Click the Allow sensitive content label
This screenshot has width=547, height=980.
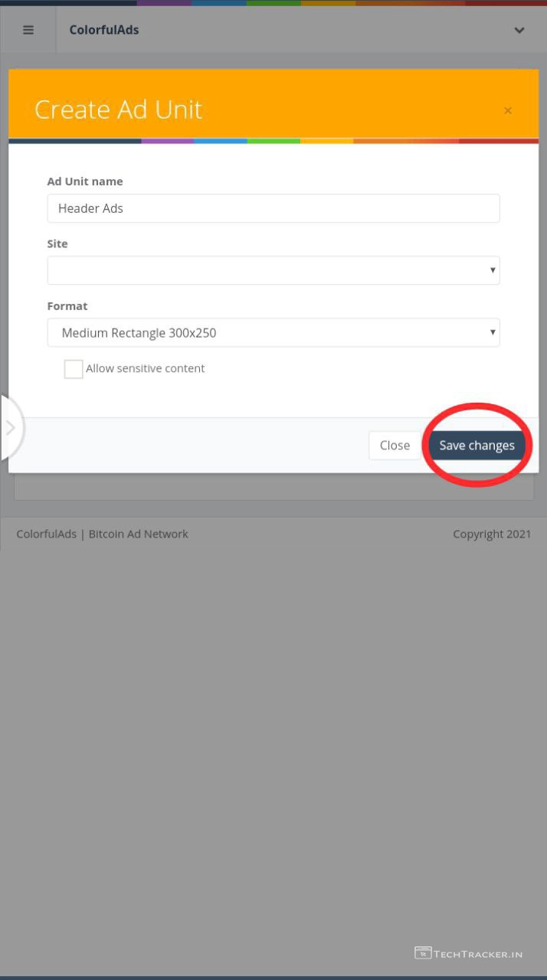(x=146, y=368)
